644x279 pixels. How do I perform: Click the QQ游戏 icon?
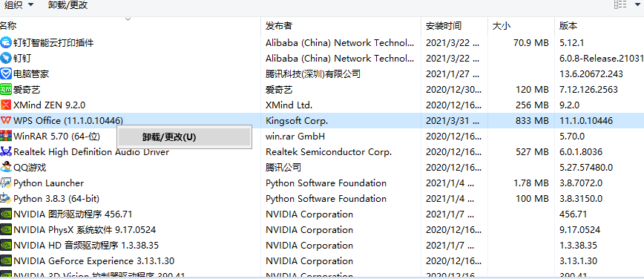pyautogui.click(x=6, y=167)
